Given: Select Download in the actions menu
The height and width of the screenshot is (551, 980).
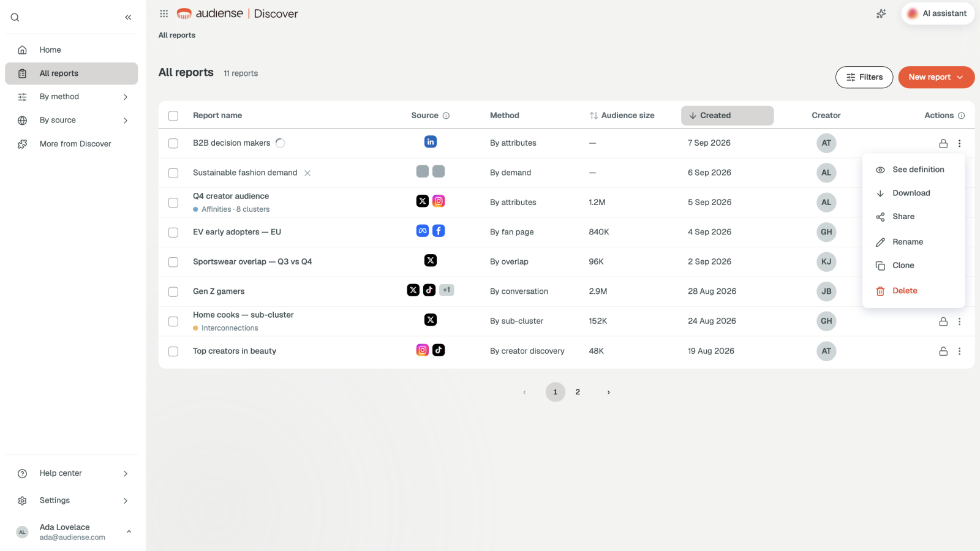Looking at the screenshot, I should pyautogui.click(x=913, y=193).
